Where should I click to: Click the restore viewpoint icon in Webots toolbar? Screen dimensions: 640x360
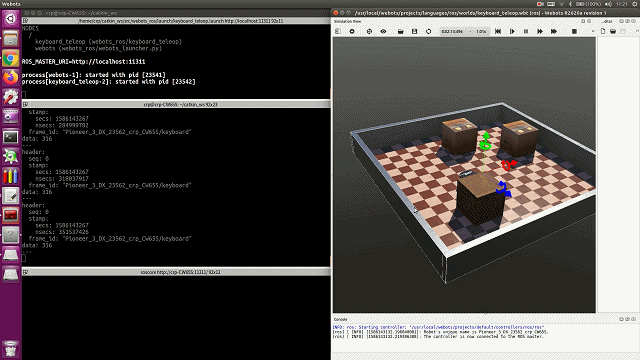coord(369,31)
